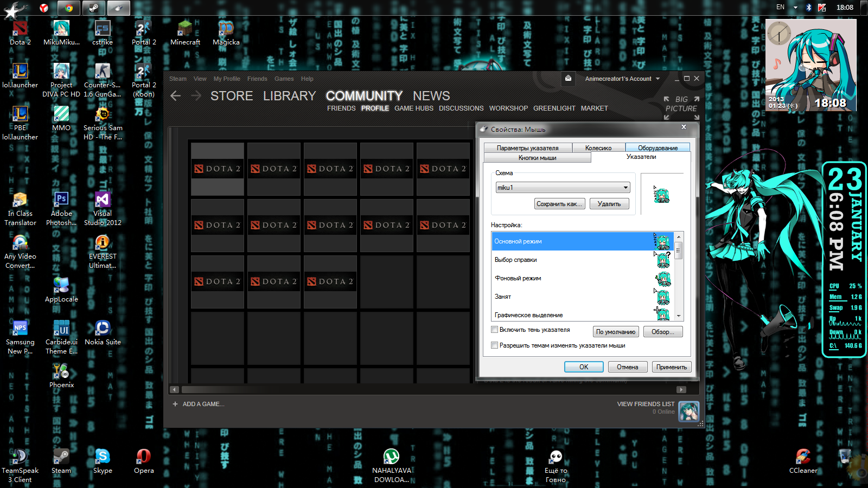The height and width of the screenshot is (488, 868).
Task: Open Steam STORE section
Action: tap(232, 96)
